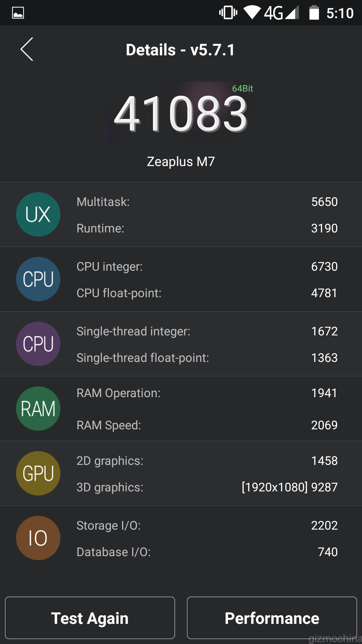Select the RAM Speed result
Image resolution: width=362 pixels, height=644 pixels.
(x=207, y=425)
